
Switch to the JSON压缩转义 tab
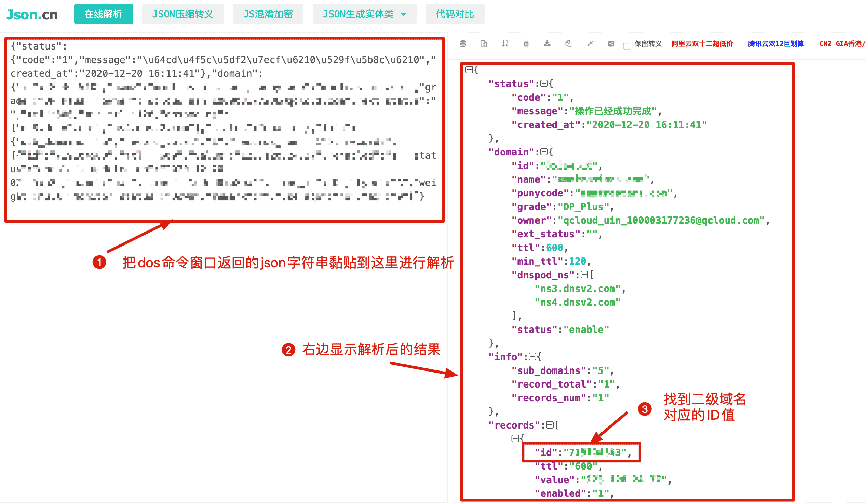click(x=183, y=14)
